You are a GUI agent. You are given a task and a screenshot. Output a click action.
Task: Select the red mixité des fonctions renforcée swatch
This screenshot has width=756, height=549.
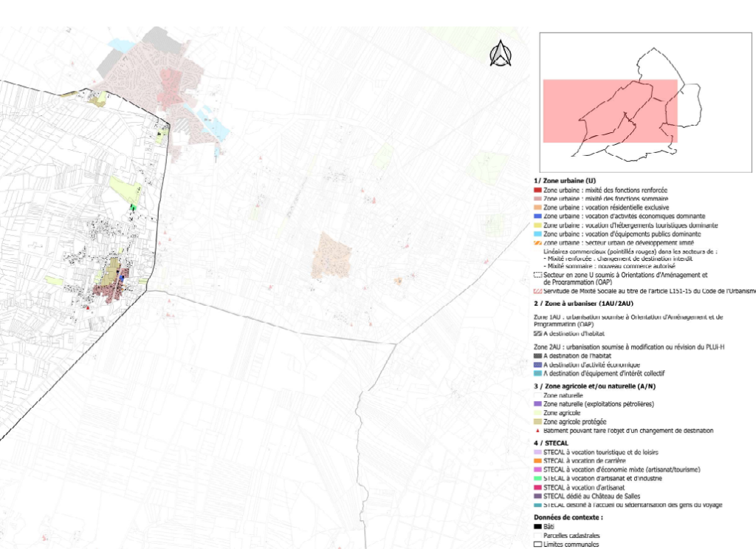pos(537,190)
